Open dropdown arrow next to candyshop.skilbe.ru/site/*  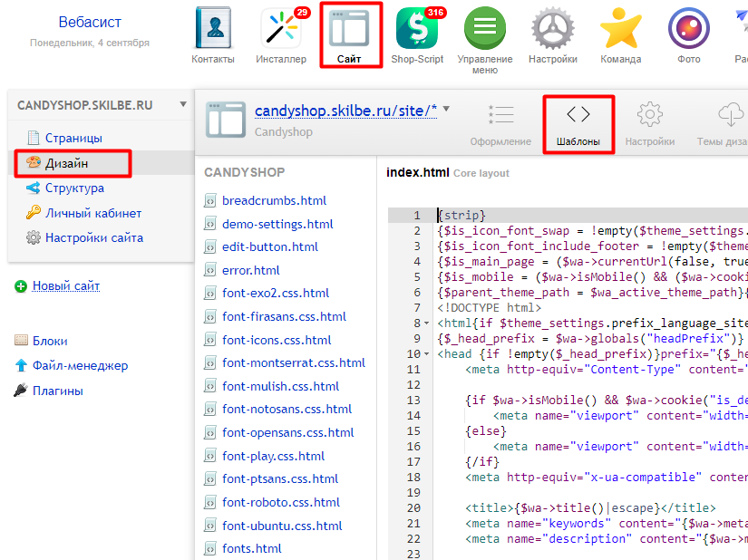click(446, 110)
